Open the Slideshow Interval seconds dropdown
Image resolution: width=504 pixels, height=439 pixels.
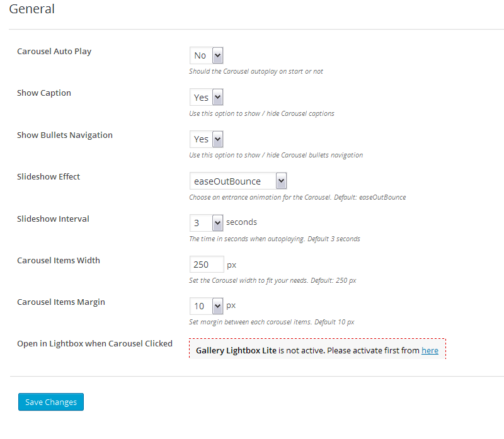click(x=207, y=223)
